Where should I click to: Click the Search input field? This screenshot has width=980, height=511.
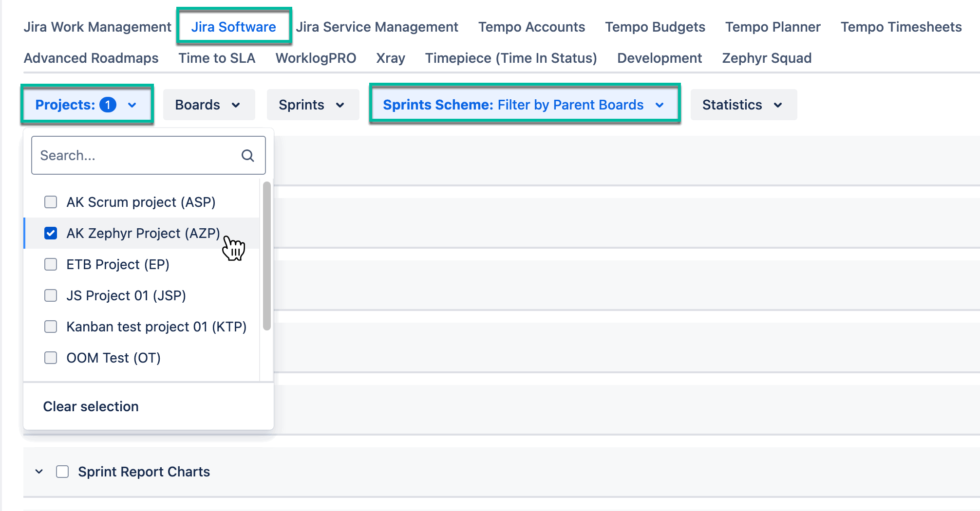pyautogui.click(x=136, y=155)
